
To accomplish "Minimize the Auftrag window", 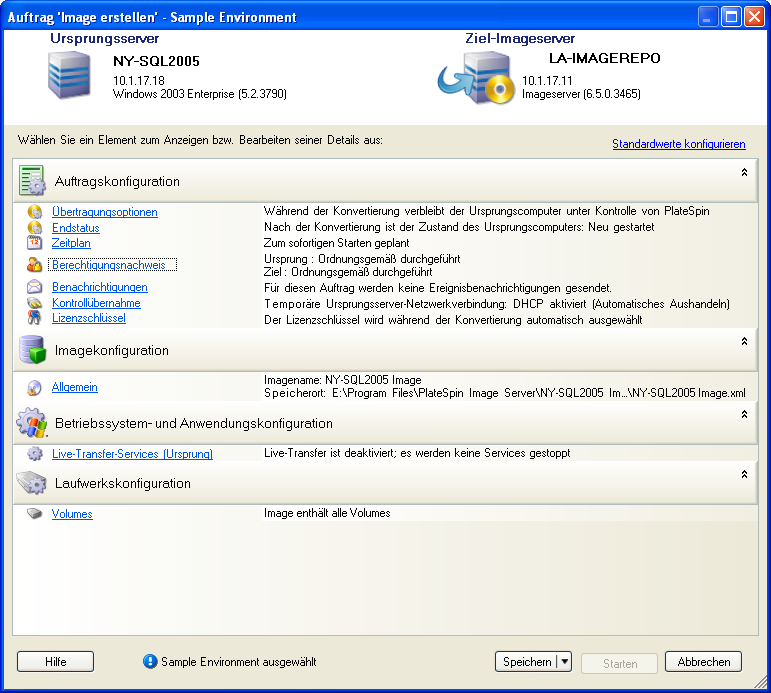I will (x=708, y=17).
